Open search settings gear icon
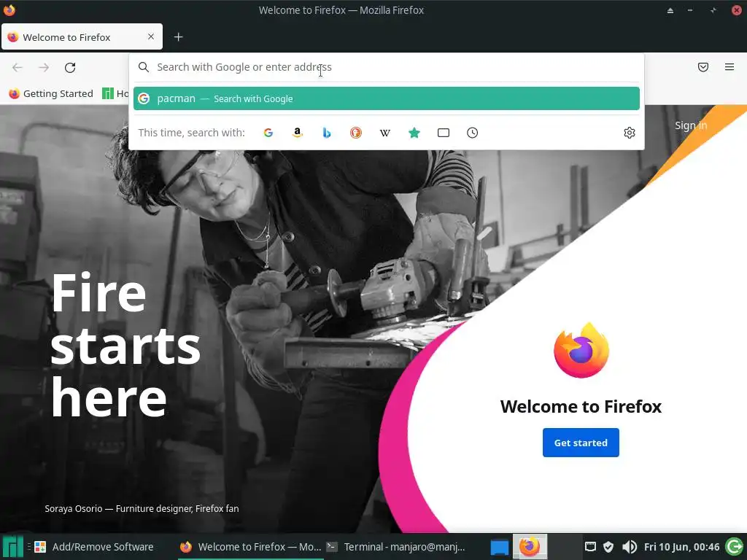Screen dimensions: 747x560 click(x=630, y=133)
